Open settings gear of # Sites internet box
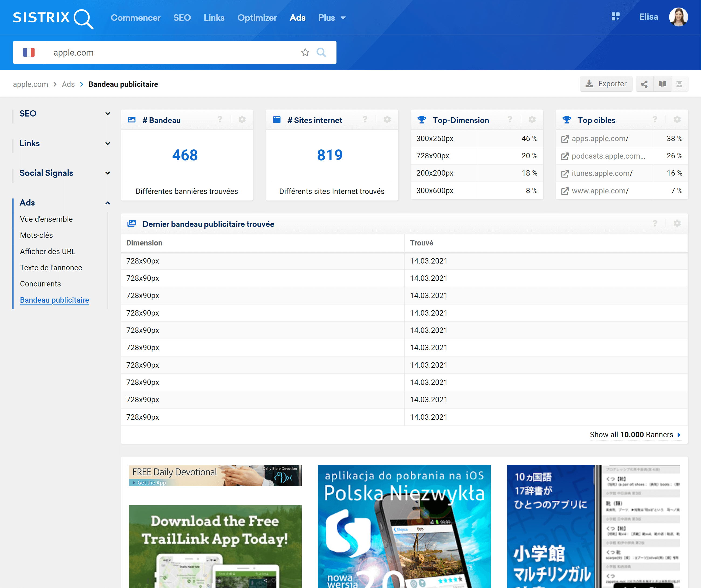This screenshot has height=588, width=701. coord(387,119)
